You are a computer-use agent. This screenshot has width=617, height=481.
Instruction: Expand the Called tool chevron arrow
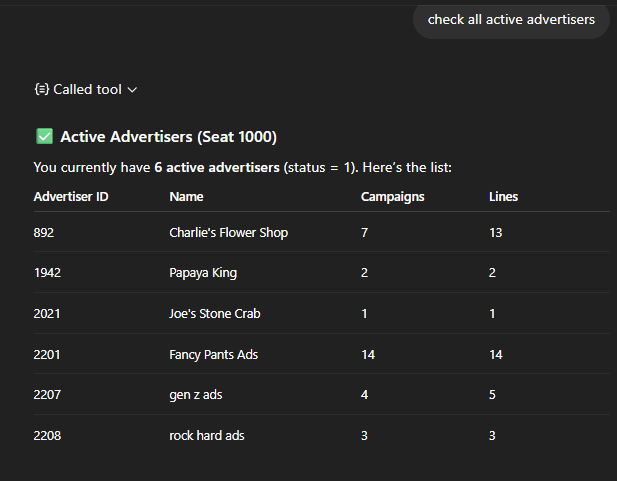(132, 90)
